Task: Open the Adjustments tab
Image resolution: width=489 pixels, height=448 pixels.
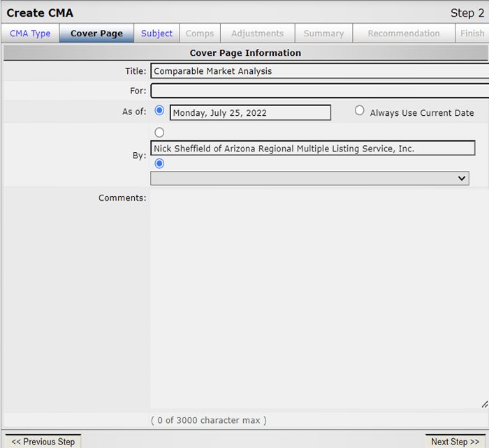Action: click(258, 33)
